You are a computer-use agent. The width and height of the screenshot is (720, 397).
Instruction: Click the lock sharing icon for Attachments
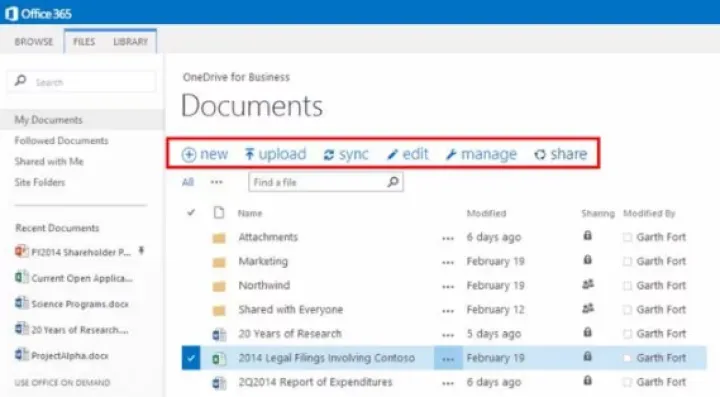coord(587,236)
